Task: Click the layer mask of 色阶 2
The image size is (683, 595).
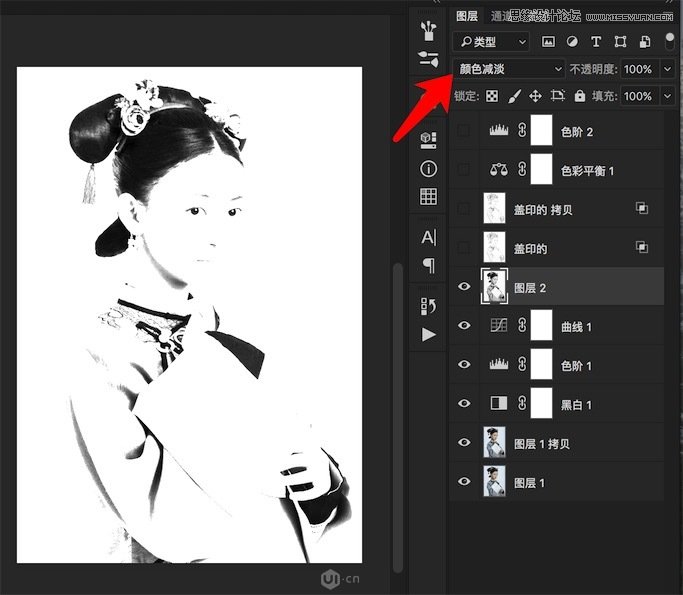Action: [x=541, y=130]
